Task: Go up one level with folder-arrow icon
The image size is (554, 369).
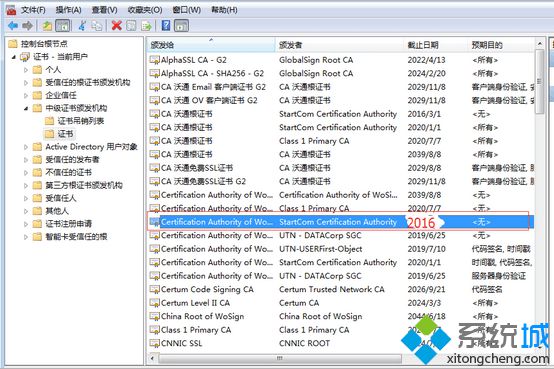Action: pos(47,26)
